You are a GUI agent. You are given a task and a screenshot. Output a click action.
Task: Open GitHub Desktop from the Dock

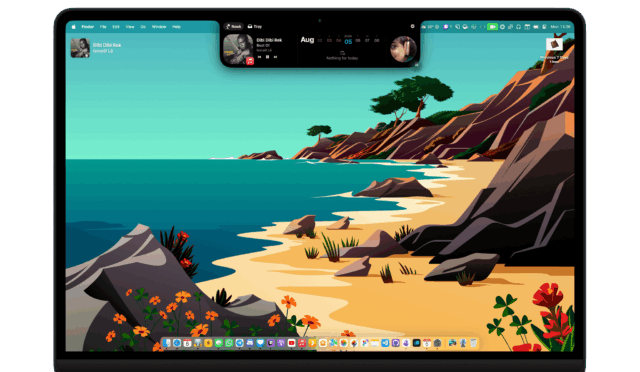[396, 343]
